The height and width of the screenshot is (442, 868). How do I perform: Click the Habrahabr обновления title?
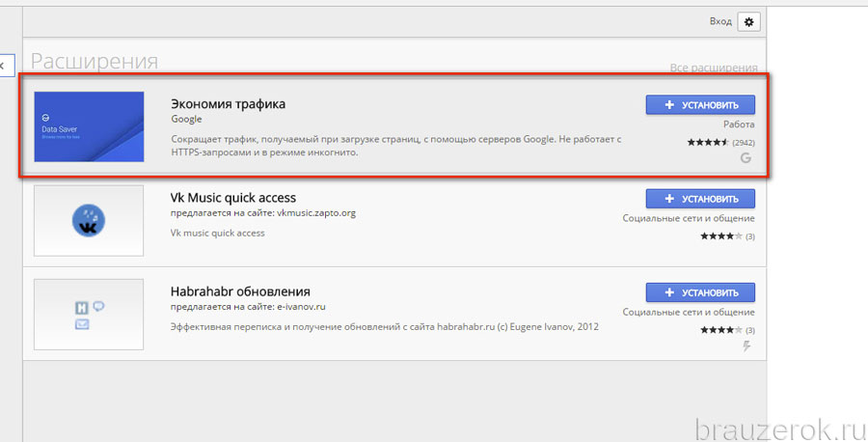click(x=240, y=291)
